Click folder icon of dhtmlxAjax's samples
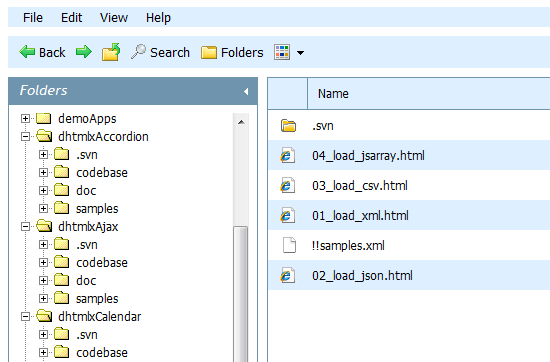The height and width of the screenshot is (362, 550). point(62,298)
